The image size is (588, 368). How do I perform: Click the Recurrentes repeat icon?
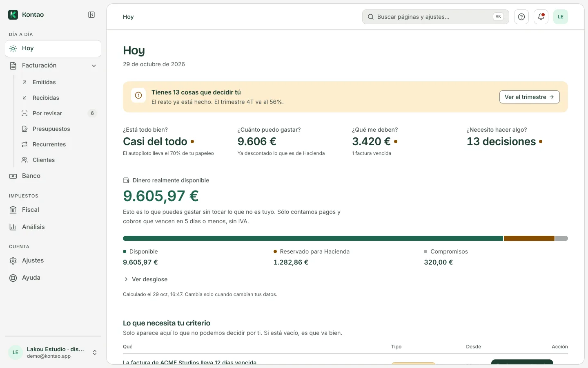(x=24, y=144)
